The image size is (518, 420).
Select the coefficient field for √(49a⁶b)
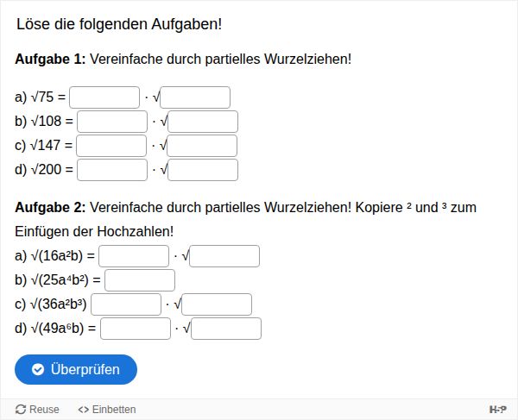tap(136, 329)
